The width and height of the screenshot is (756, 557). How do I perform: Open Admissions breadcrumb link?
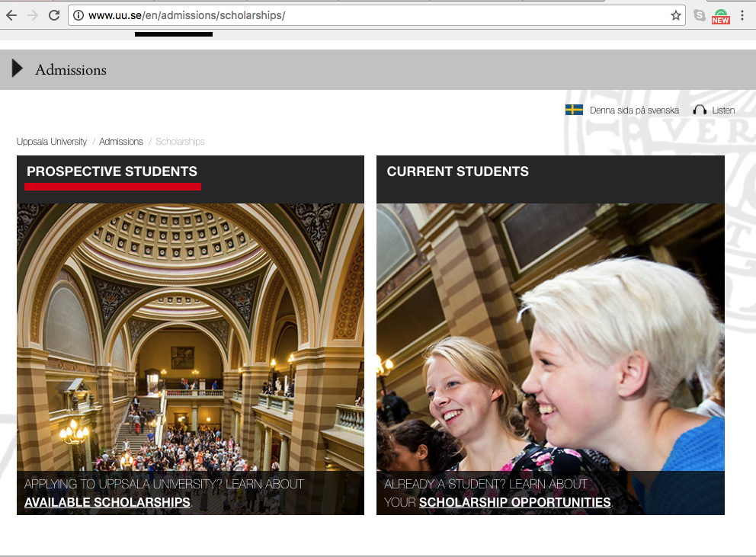coord(121,141)
